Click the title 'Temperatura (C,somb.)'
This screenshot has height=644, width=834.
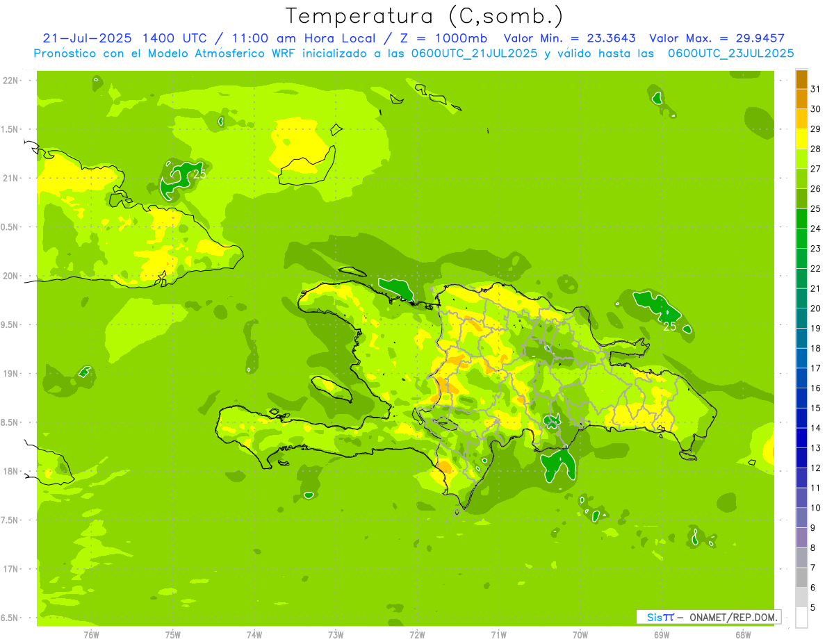pos(424,16)
